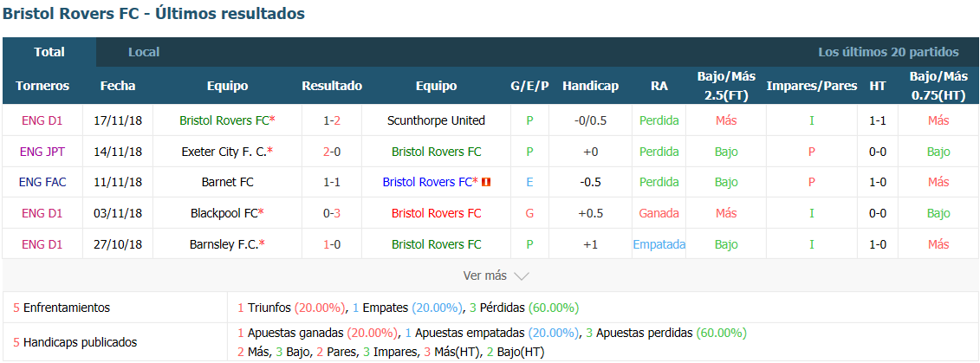Click the Impares/Pares column header

pyautogui.click(x=811, y=87)
